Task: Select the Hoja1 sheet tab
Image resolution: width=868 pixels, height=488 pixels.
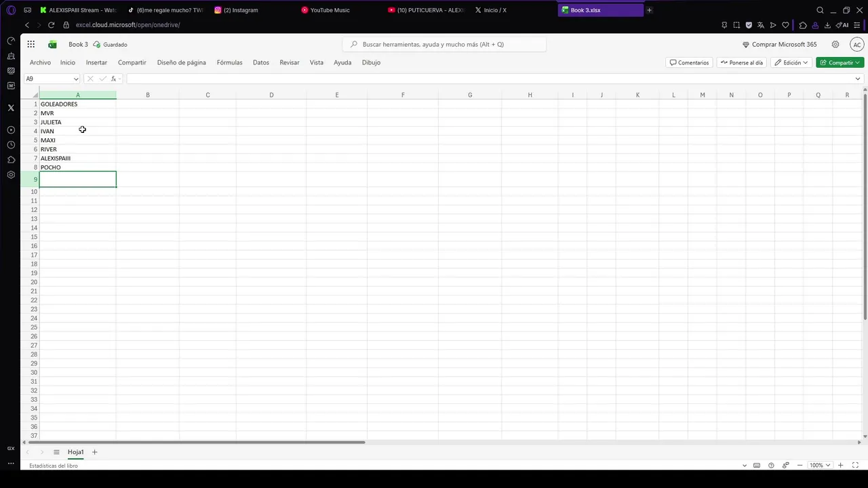Action: pos(75,452)
